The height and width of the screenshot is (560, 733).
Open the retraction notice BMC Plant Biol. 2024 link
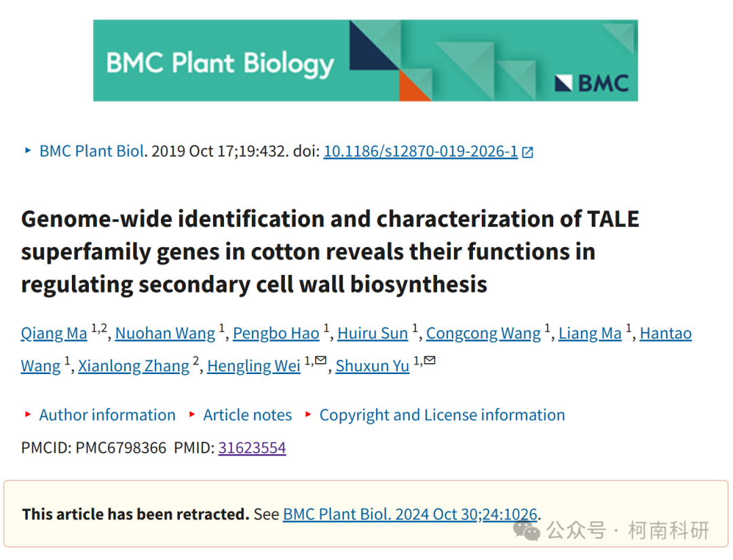(410, 515)
